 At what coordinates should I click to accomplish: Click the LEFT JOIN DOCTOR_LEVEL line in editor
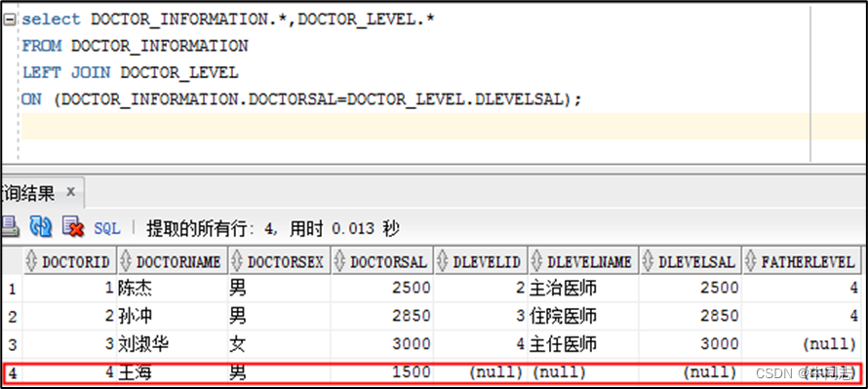(x=130, y=72)
